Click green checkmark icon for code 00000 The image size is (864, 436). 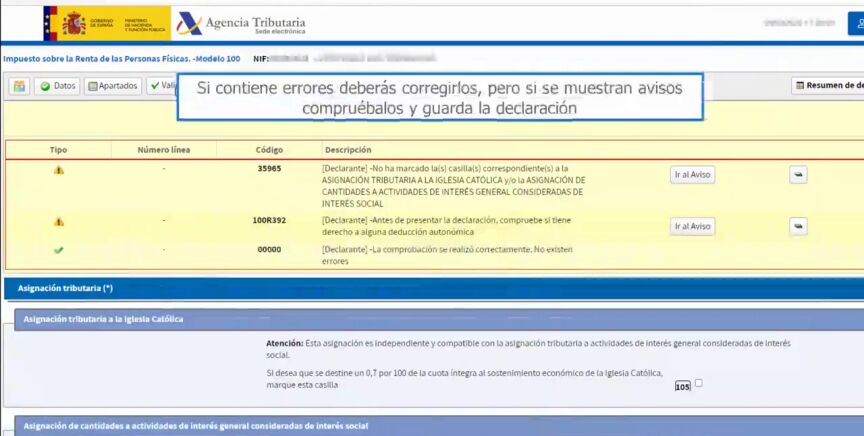[x=58, y=249]
